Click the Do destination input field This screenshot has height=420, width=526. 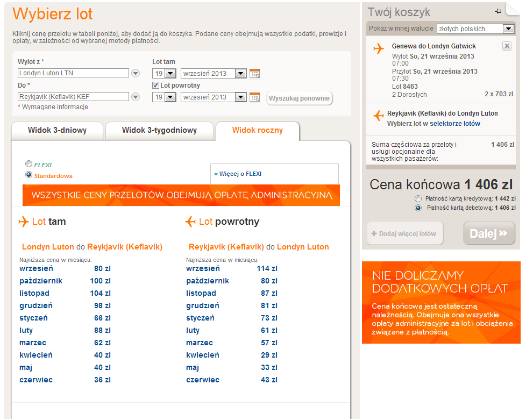pos(73,97)
